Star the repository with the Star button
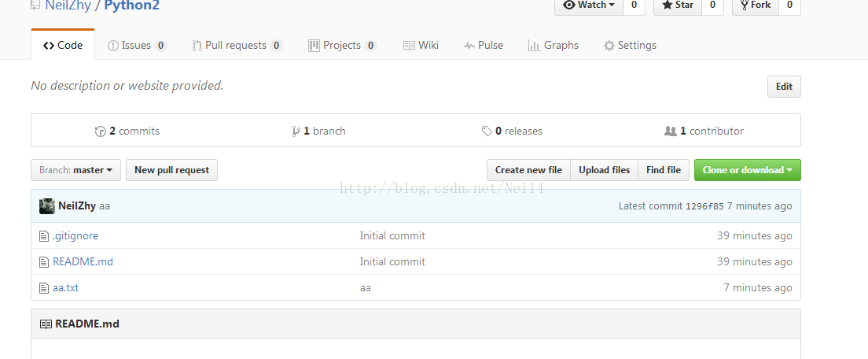868x359 pixels. 678,6
